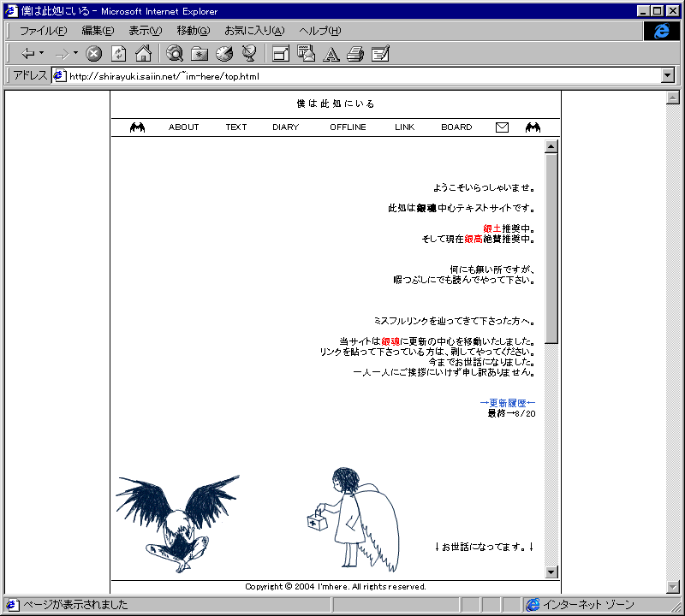Click the Stop loading button
The width and height of the screenshot is (685, 616).
93,54
